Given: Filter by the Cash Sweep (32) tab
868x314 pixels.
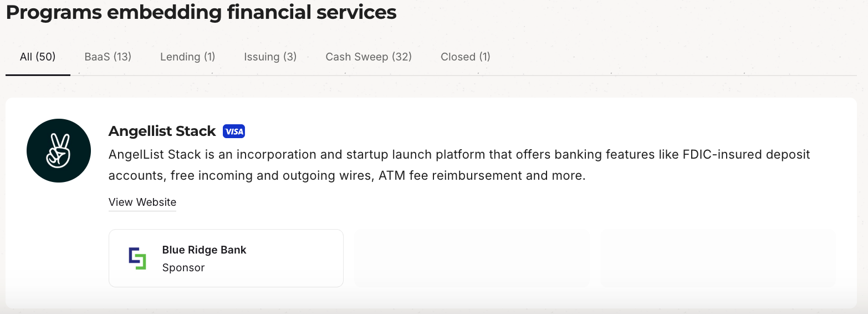Looking at the screenshot, I should tap(369, 57).
